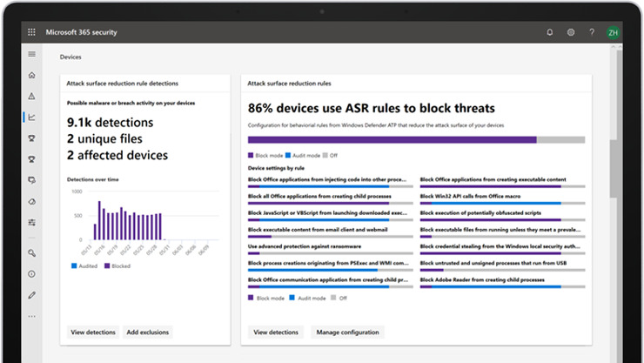644x363 pixels.
Task: Click Add exclusions button
Action: 147,333
